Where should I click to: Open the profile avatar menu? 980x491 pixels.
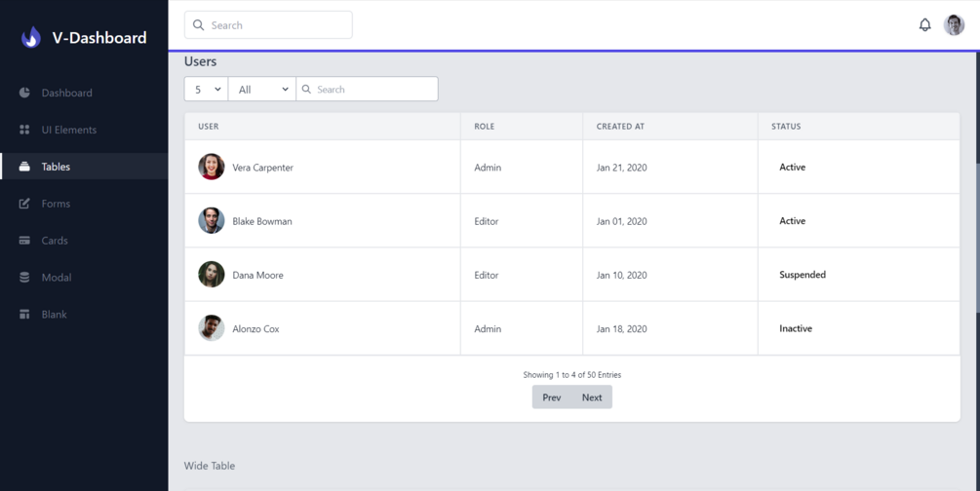point(954,25)
